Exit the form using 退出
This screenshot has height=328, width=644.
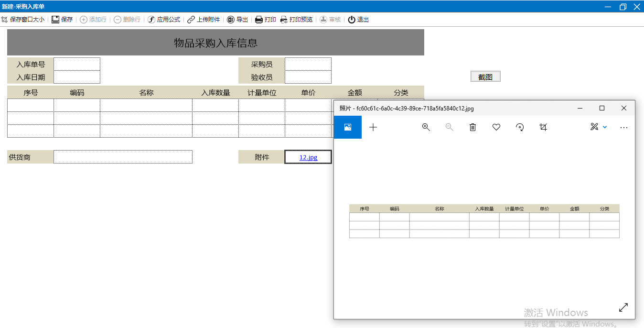[358, 20]
